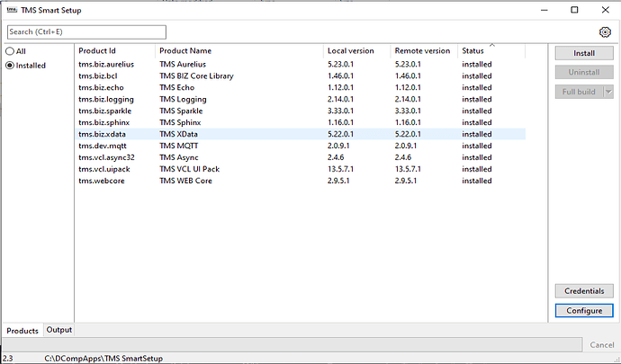This screenshot has width=621, height=364.
Task: Click the TMS app icon in title bar
Action: pyautogui.click(x=10, y=10)
